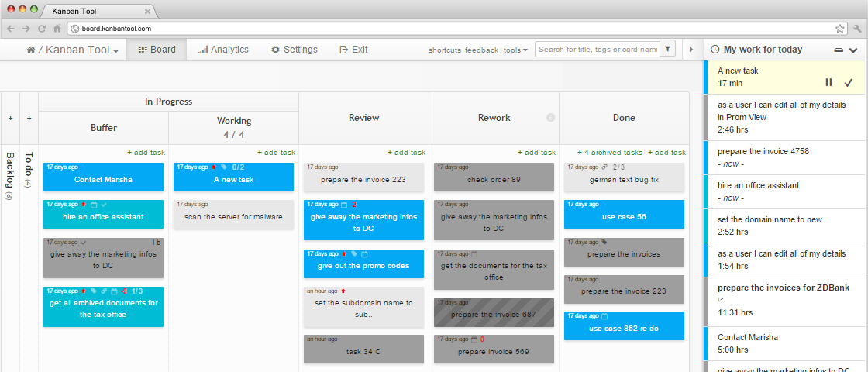
Task: Pause the timer on A new task
Action: tap(828, 82)
